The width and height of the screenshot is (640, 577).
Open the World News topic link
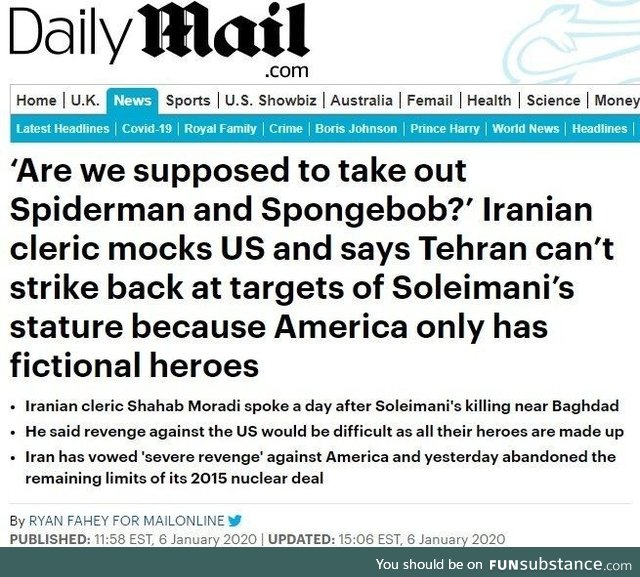click(526, 129)
